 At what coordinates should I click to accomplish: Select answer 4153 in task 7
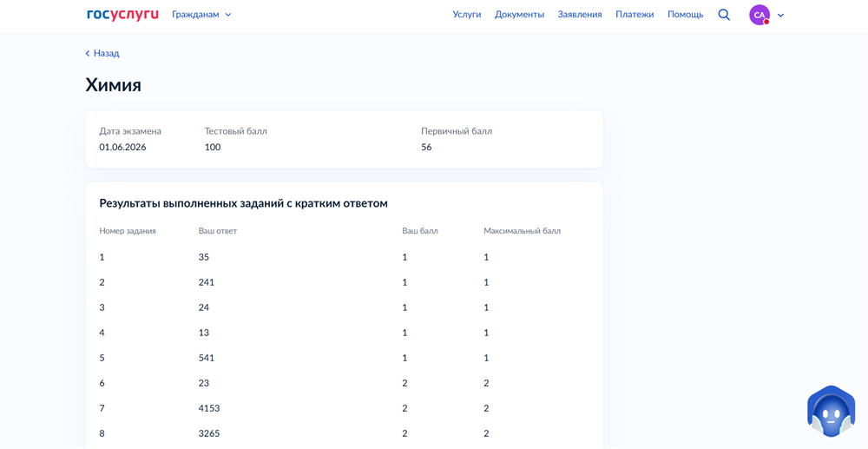click(208, 408)
